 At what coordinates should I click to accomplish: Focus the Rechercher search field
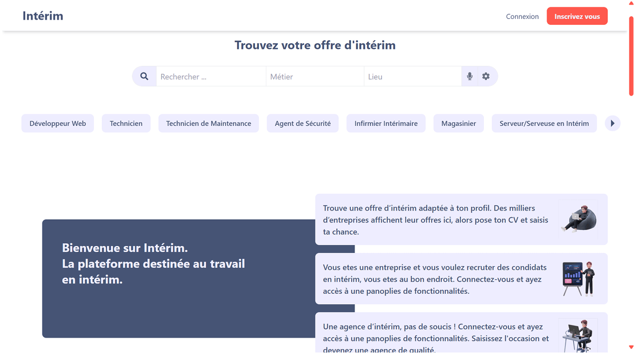point(211,76)
